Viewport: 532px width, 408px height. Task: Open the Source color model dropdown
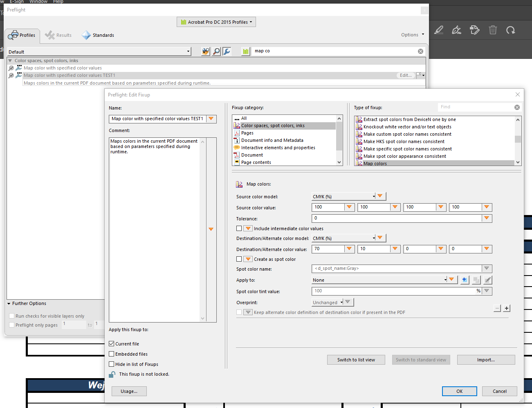pos(343,197)
